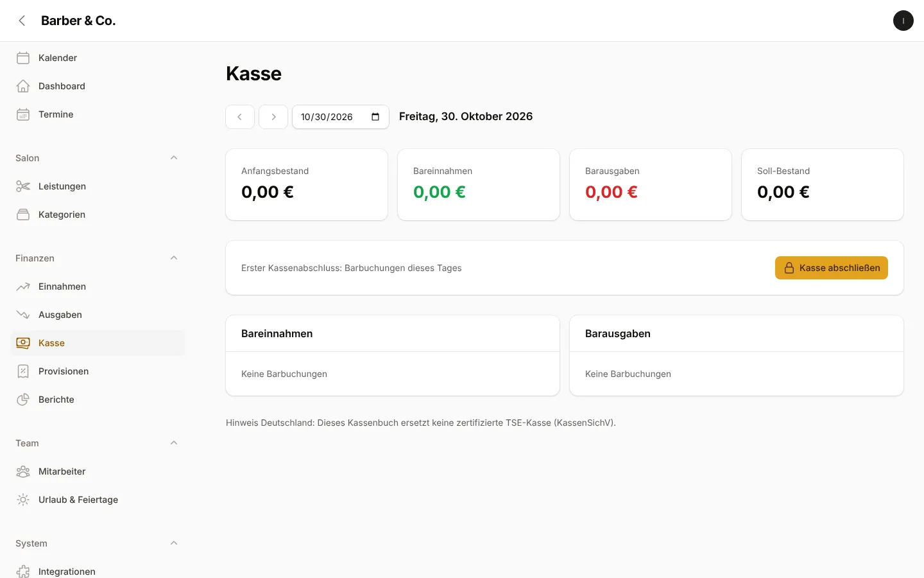This screenshot has width=924, height=578.
Task: Click the date field showing 10/30/2026
Action: [341, 117]
